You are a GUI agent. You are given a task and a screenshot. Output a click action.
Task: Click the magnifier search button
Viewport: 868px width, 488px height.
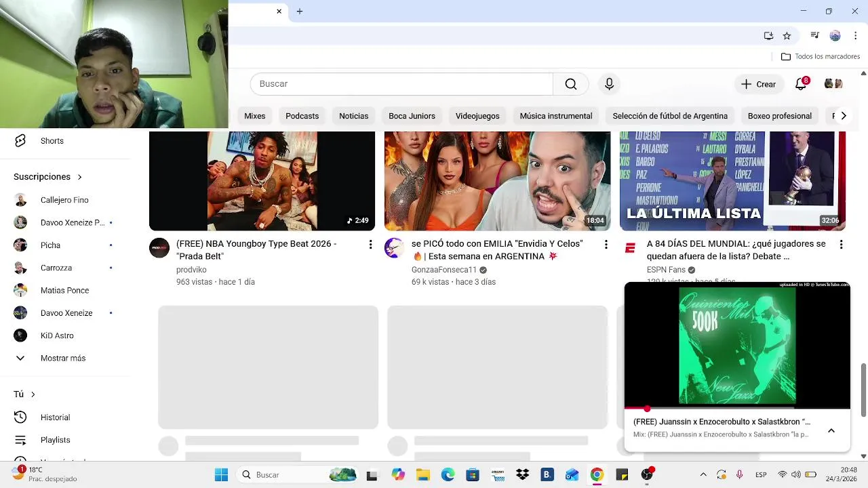point(571,84)
